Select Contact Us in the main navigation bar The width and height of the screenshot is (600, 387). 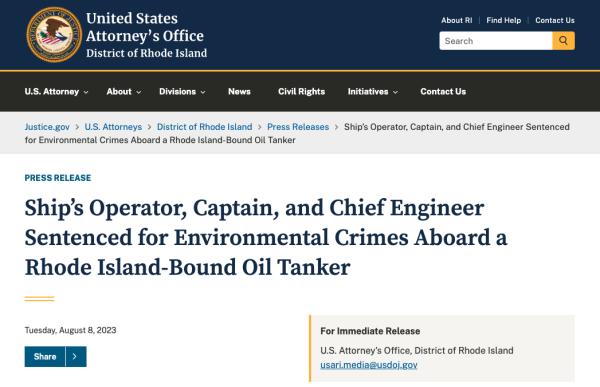click(443, 91)
